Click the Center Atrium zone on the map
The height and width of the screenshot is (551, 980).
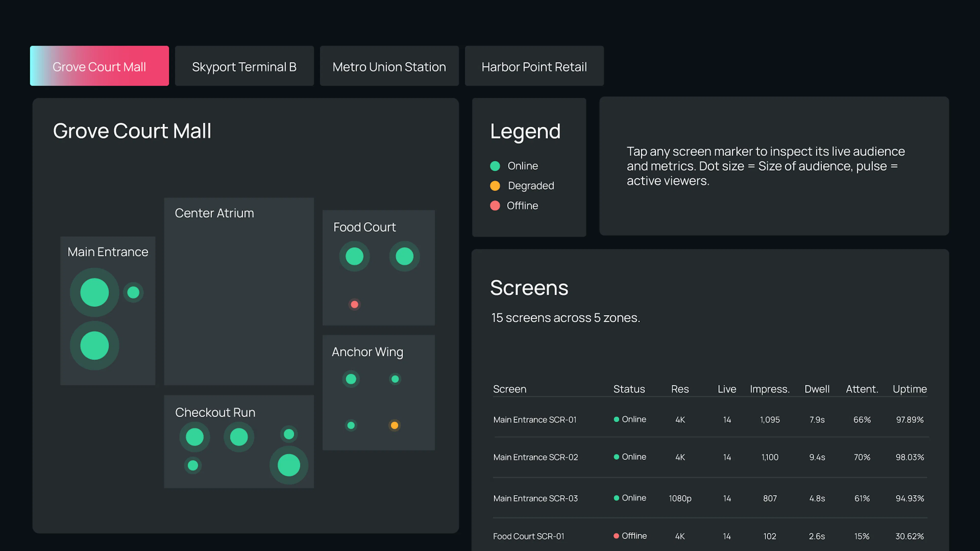tap(239, 291)
